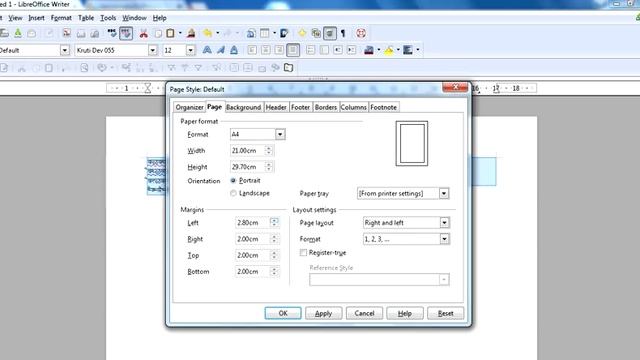Cancel the Page Style dialog
The width and height of the screenshot is (640, 360).
(x=364, y=313)
